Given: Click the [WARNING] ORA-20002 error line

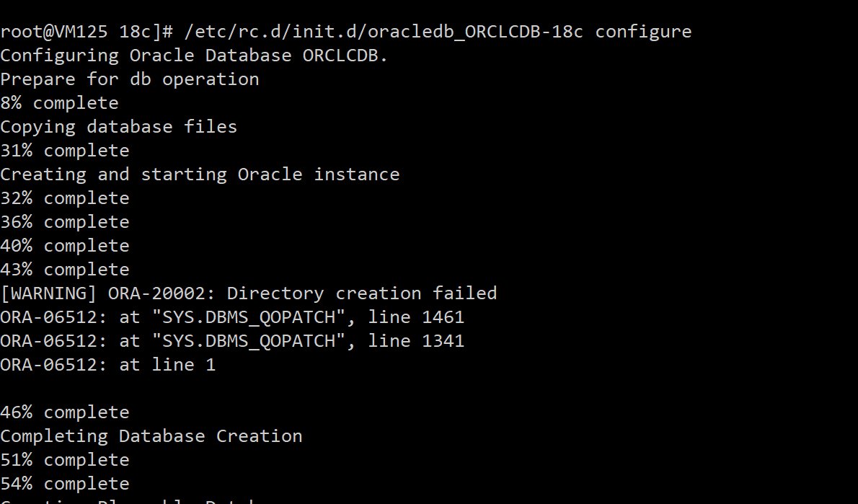Looking at the screenshot, I should tap(249, 293).
